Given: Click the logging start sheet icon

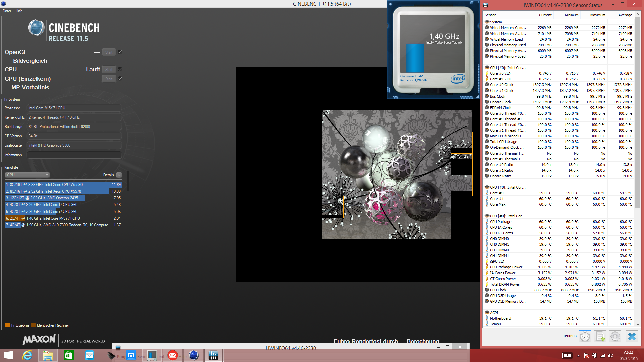Looking at the screenshot, I should [x=600, y=336].
